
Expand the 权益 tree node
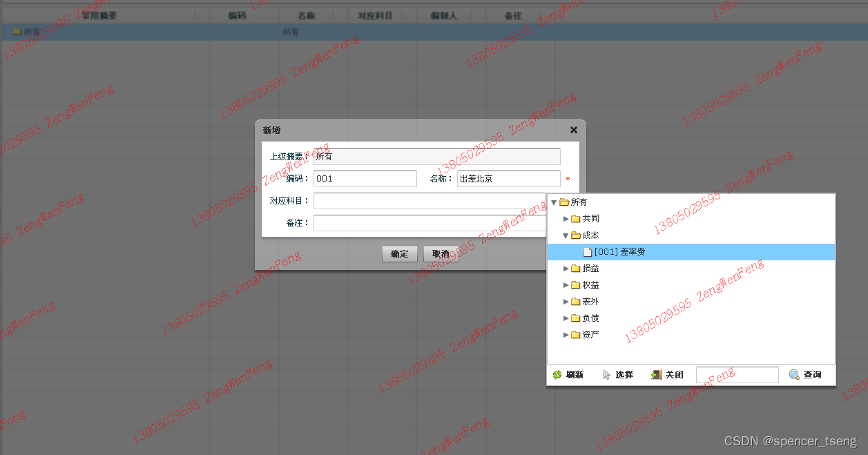point(566,285)
